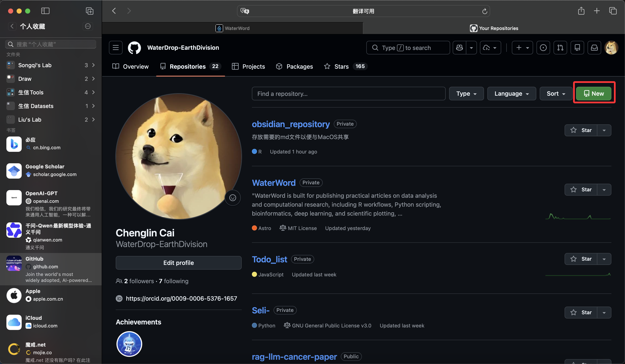
Task: Open a new tab group from sidebar header
Action: click(x=90, y=11)
